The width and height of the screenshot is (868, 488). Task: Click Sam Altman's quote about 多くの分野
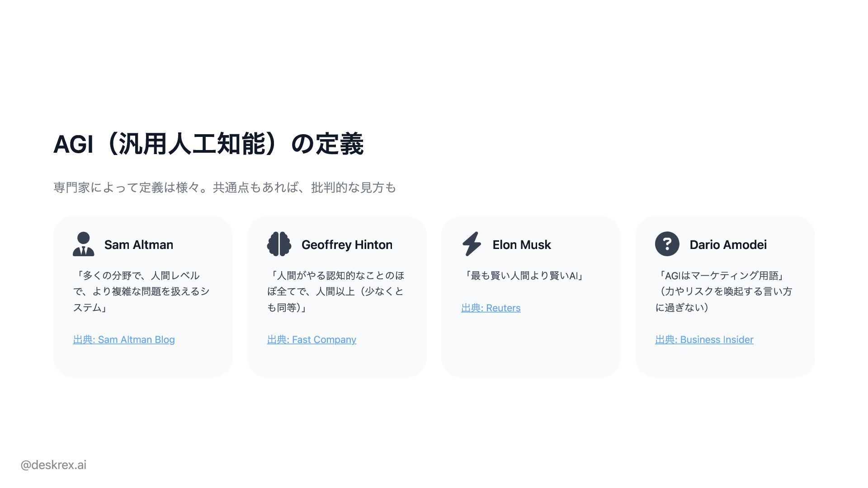point(141,291)
